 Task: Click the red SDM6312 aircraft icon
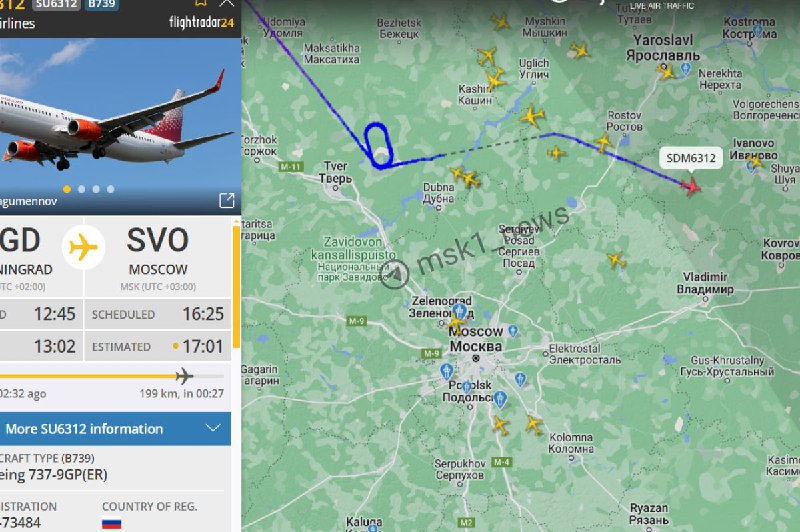click(x=691, y=186)
